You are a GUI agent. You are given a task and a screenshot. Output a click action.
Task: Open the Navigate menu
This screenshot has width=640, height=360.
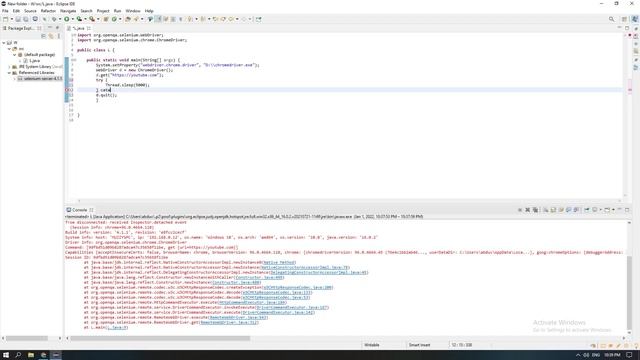[68, 11]
